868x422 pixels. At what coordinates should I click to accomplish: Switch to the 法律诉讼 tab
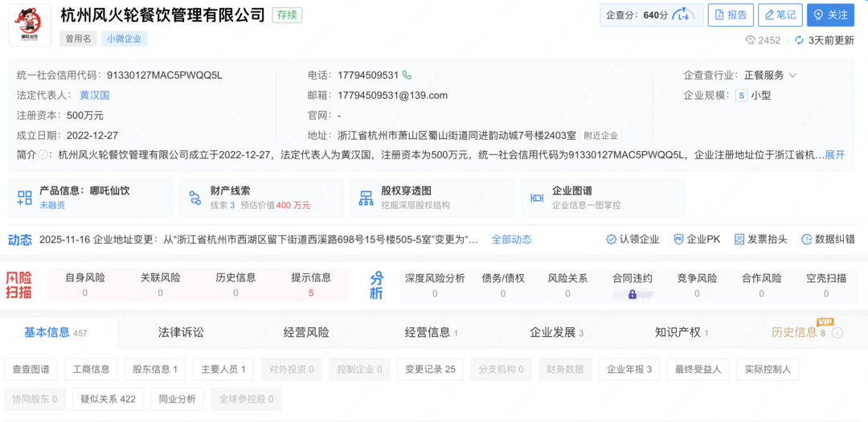pyautogui.click(x=181, y=332)
